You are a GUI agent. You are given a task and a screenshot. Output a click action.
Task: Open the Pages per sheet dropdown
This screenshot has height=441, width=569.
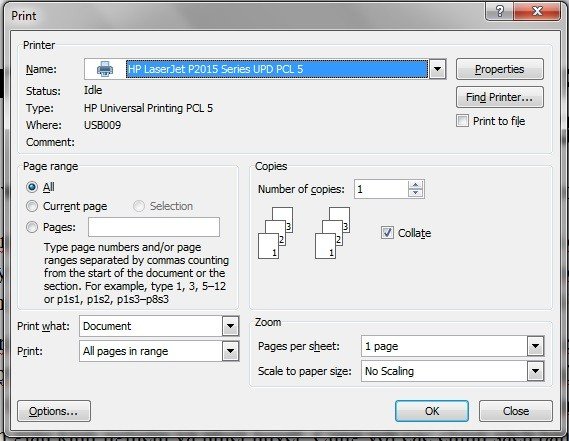point(536,346)
